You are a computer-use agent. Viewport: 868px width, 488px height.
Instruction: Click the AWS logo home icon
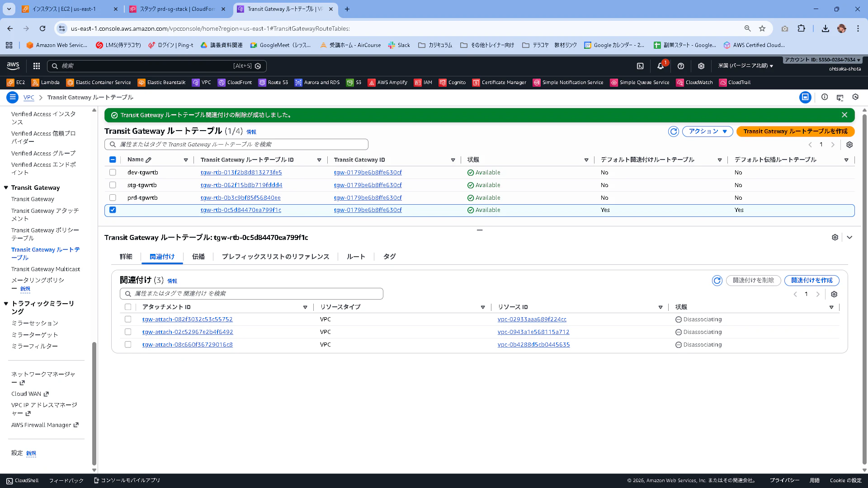click(13, 66)
